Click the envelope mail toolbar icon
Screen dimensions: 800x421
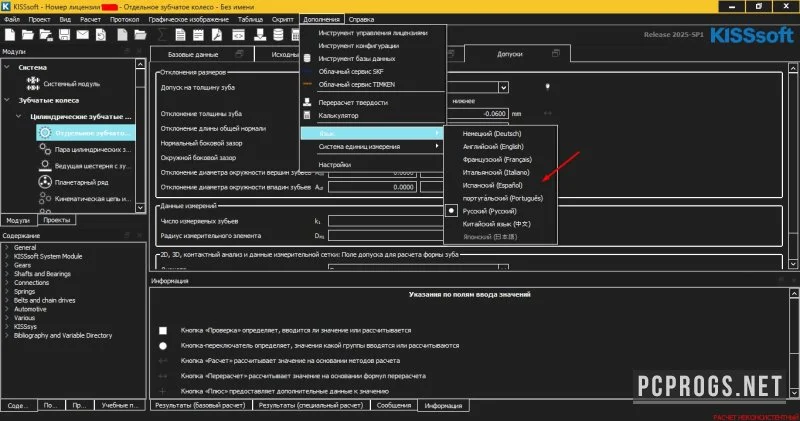[83, 35]
